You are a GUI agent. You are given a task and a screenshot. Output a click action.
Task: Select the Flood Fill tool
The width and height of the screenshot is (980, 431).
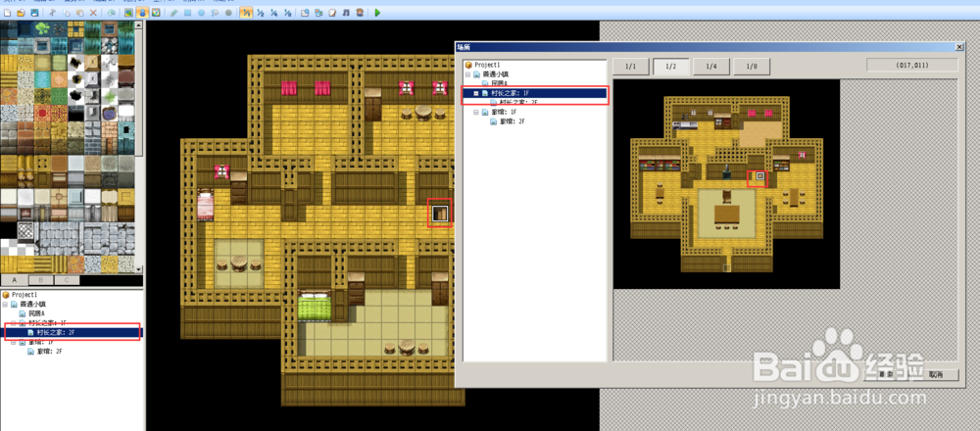pyautogui.click(x=215, y=13)
